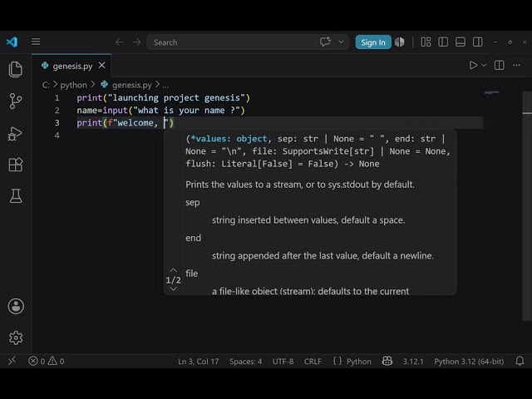Click the word welcome on line 3
Image resolution: width=532 pixels, height=399 pixels.
tap(135, 123)
